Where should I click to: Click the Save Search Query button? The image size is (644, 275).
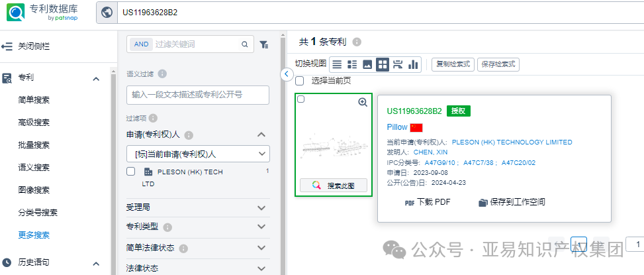pos(498,64)
